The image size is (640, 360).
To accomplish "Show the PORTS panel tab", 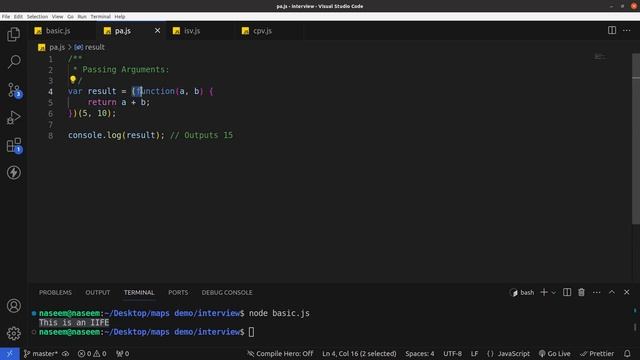I will [x=178, y=292].
